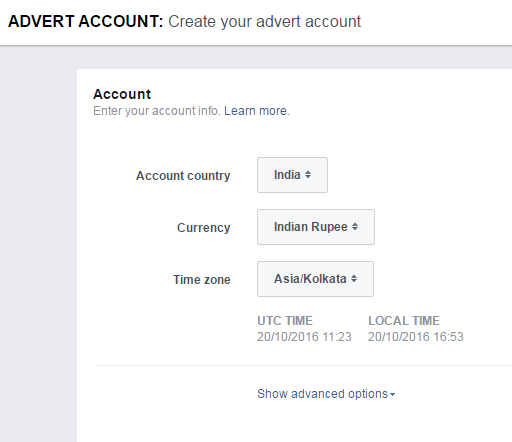Image resolution: width=512 pixels, height=442 pixels.
Task: Select the Currency label
Action: pos(204,228)
